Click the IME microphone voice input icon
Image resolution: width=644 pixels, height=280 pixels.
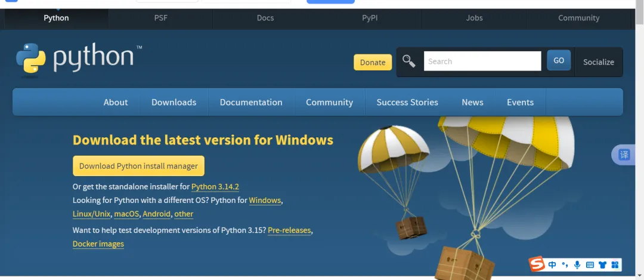click(577, 265)
